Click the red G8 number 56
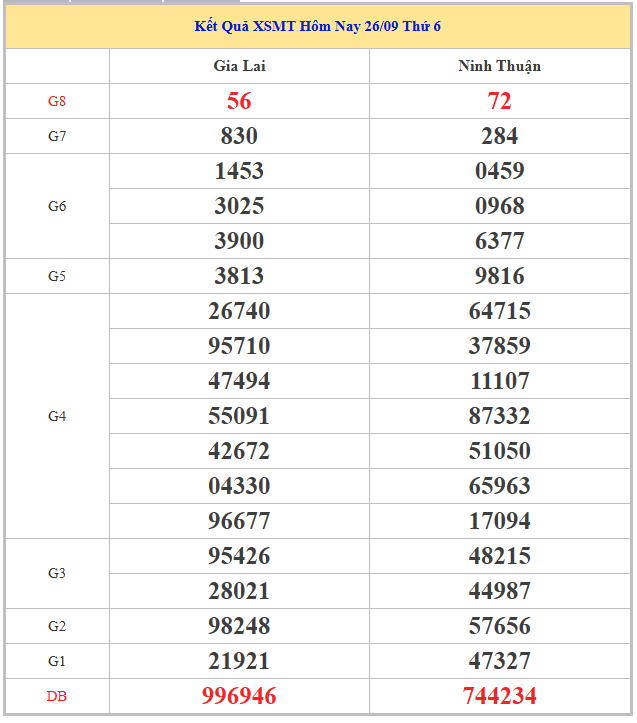The image size is (637, 723). tap(239, 101)
